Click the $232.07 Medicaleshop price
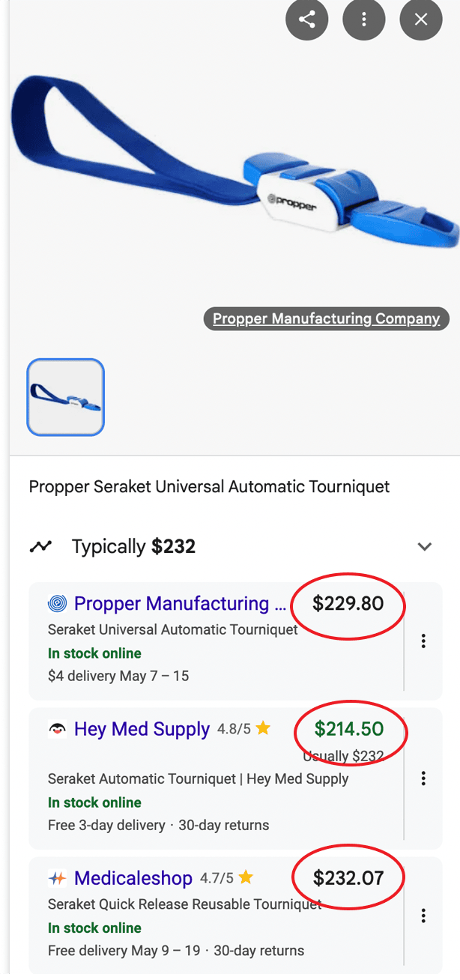460x980 pixels. [x=348, y=877]
